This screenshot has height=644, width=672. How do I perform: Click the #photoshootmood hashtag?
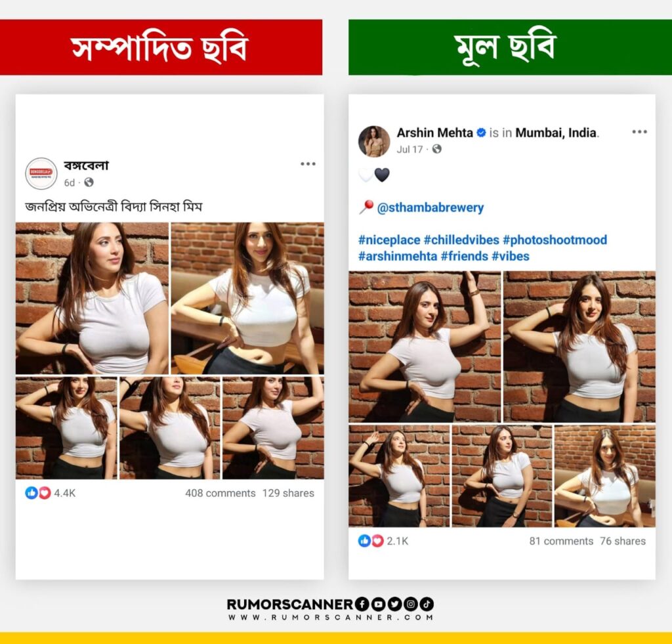555,240
